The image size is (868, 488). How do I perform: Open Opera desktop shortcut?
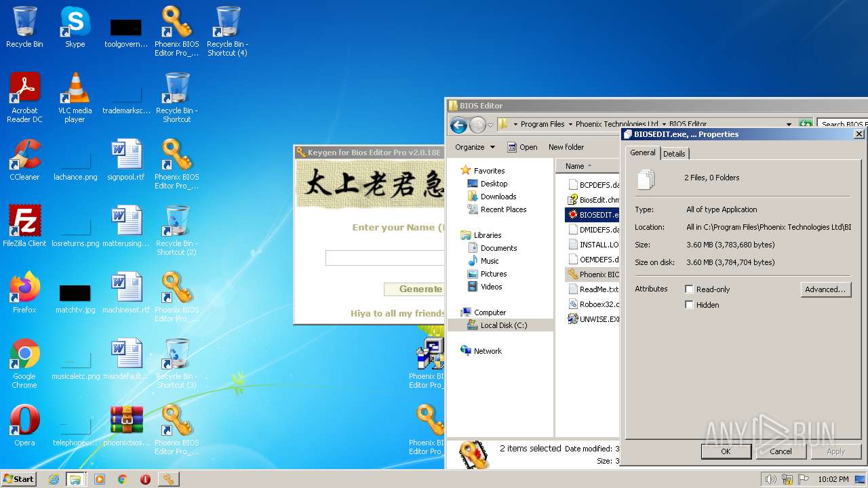pos(24,426)
